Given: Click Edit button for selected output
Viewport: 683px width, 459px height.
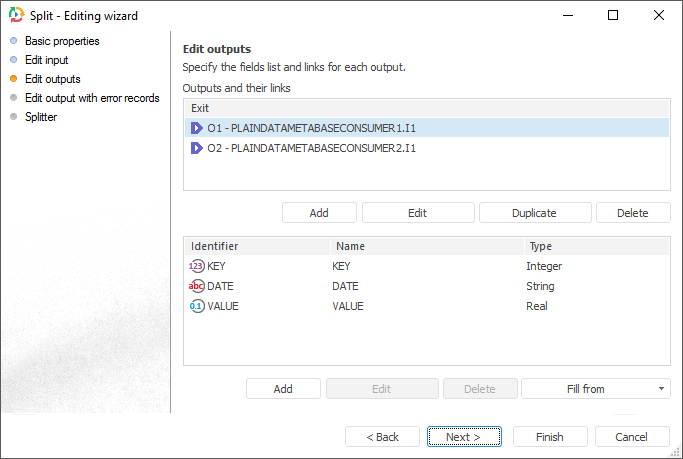Looking at the screenshot, I should (417, 213).
